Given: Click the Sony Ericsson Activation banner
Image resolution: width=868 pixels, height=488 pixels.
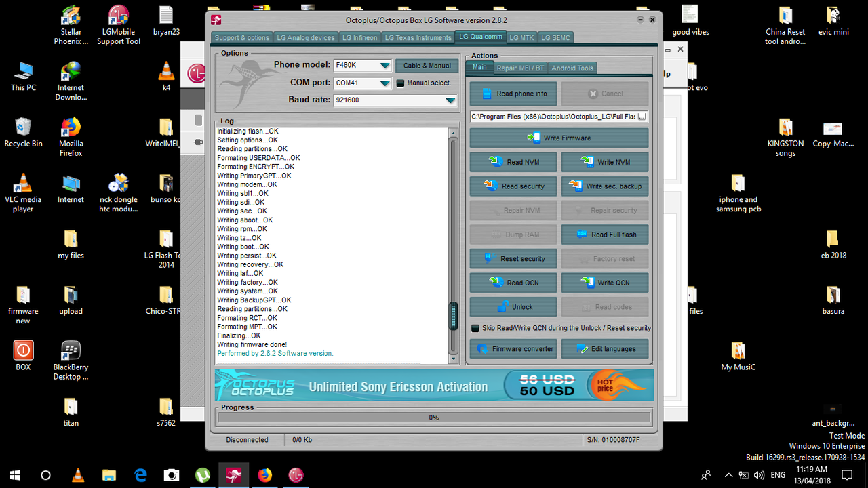Looking at the screenshot, I should click(x=434, y=385).
